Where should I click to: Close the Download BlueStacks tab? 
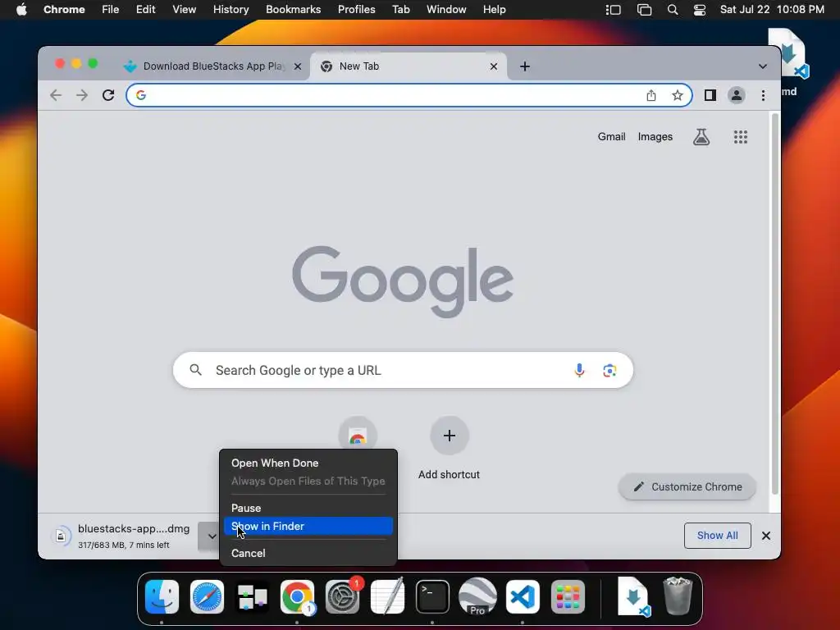pos(298,66)
